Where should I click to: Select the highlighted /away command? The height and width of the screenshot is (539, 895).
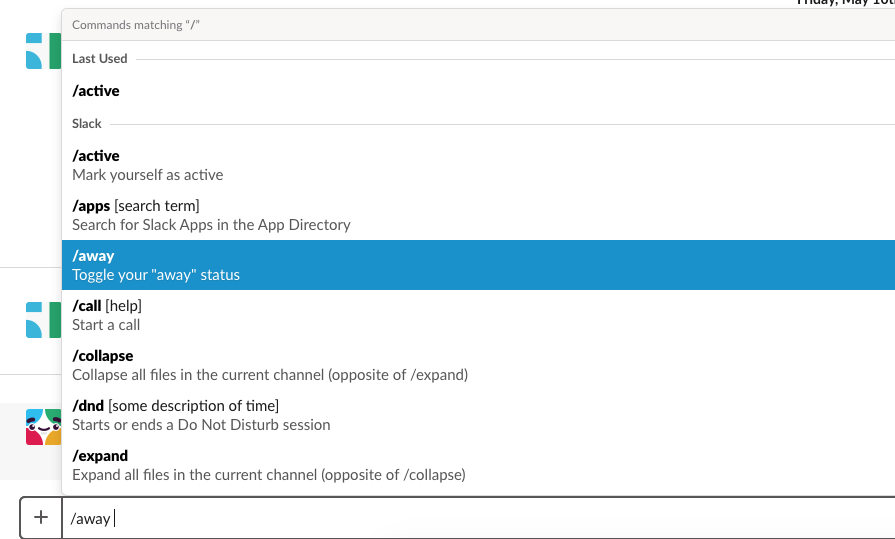[478, 265]
